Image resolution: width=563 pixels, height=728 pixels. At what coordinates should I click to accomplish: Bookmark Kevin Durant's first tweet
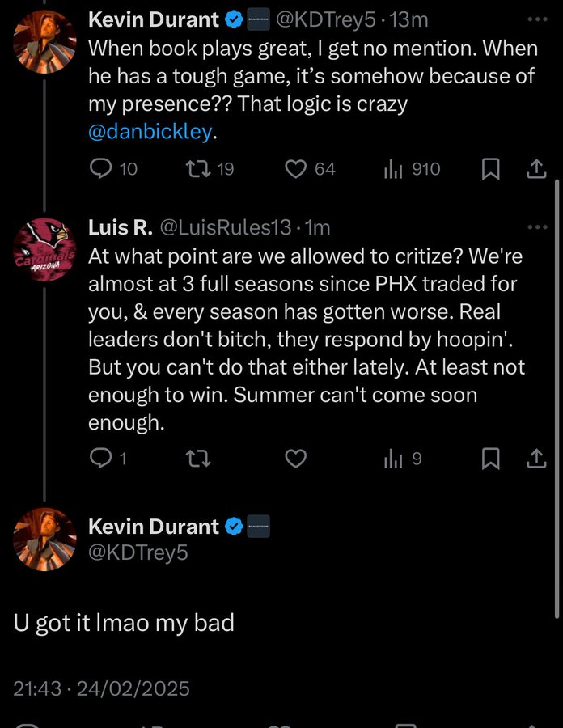pos(490,169)
